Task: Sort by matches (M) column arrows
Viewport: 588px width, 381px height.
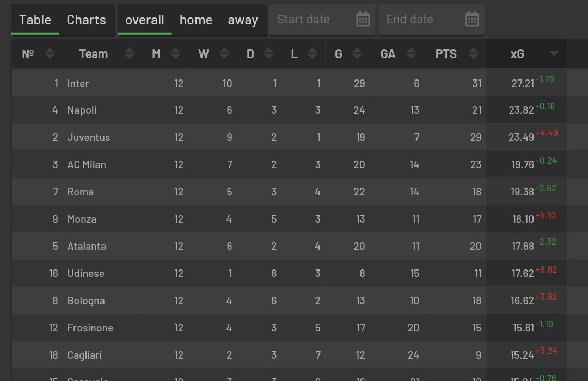Action: pyautogui.click(x=175, y=54)
